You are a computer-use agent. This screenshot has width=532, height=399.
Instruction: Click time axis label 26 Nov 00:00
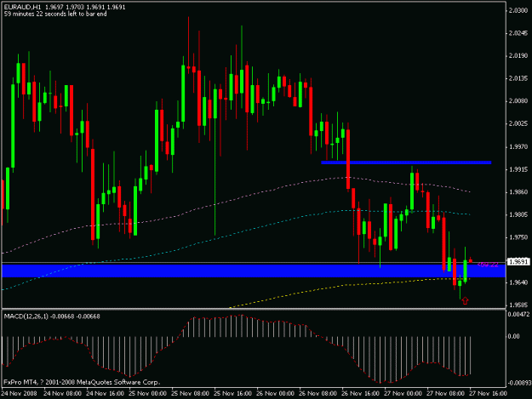276,394
